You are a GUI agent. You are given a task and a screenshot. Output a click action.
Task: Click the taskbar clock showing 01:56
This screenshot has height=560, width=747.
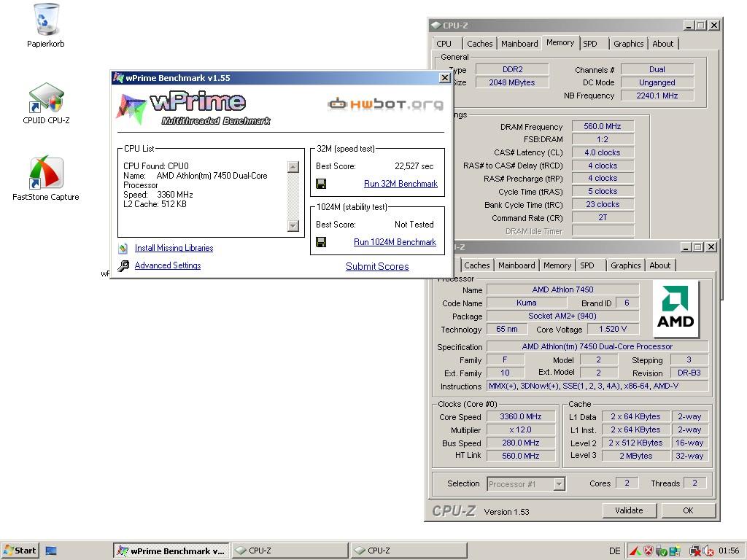tap(729, 551)
